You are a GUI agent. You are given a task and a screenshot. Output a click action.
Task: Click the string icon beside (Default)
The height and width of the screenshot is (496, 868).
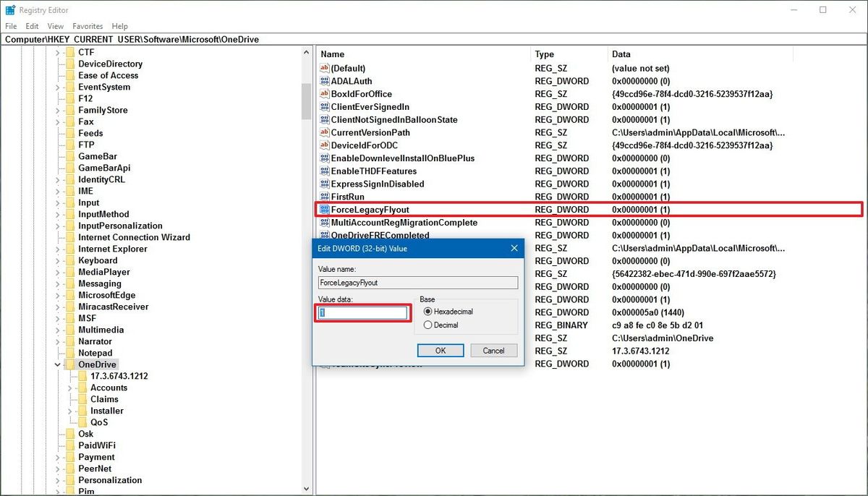click(325, 67)
